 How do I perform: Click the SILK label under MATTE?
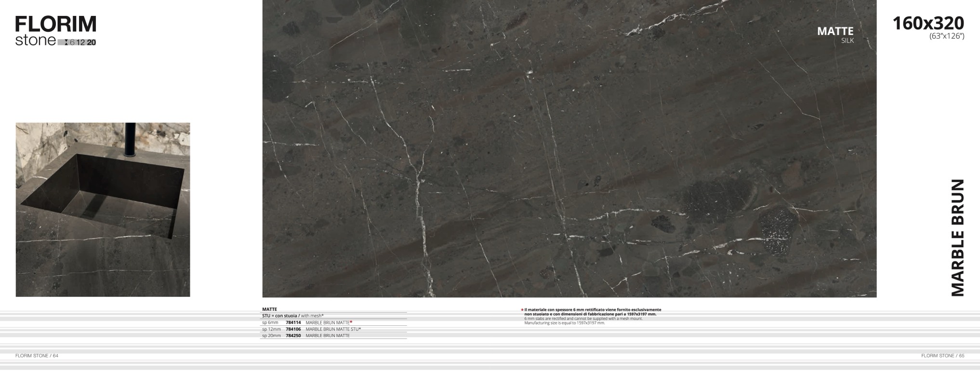[x=847, y=41]
